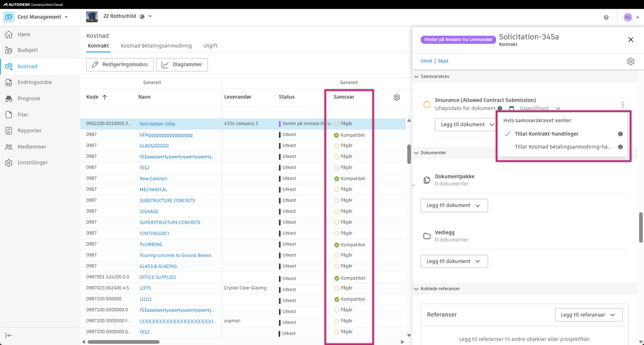Screen dimensions: 644x345
Task: Click the table's vertical scrollbar thumb
Action: [409, 154]
